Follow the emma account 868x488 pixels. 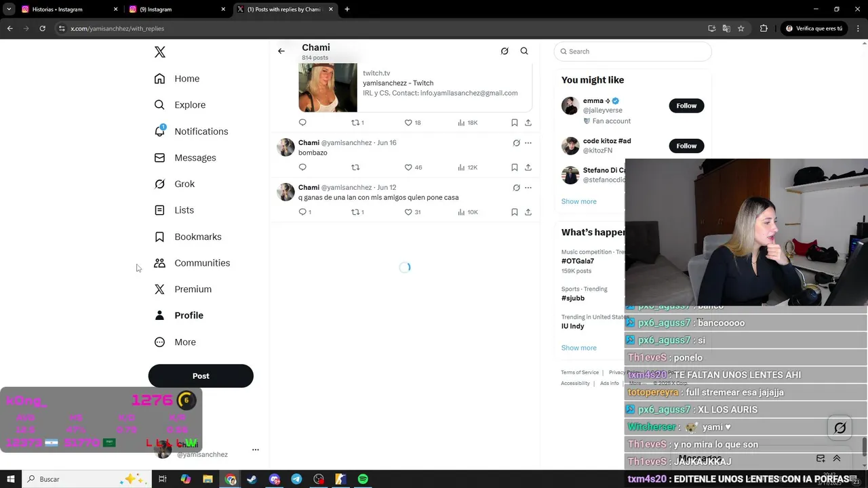tap(686, 106)
